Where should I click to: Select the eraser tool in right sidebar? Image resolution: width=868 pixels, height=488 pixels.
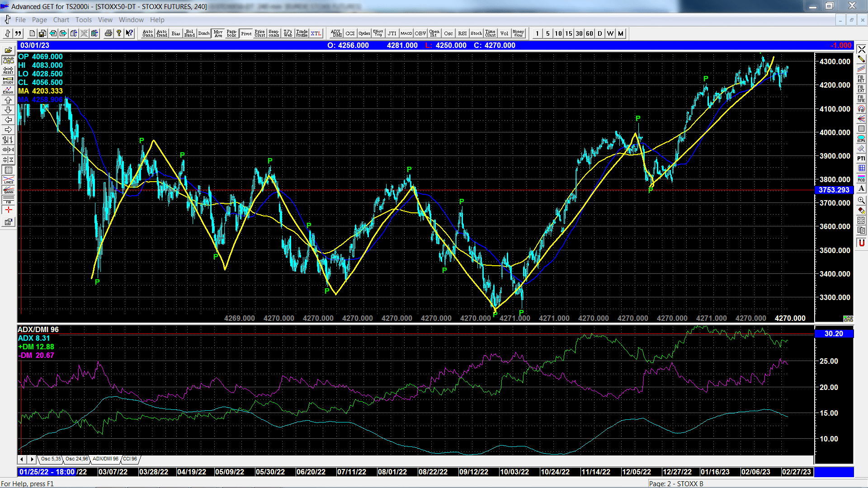(x=861, y=210)
